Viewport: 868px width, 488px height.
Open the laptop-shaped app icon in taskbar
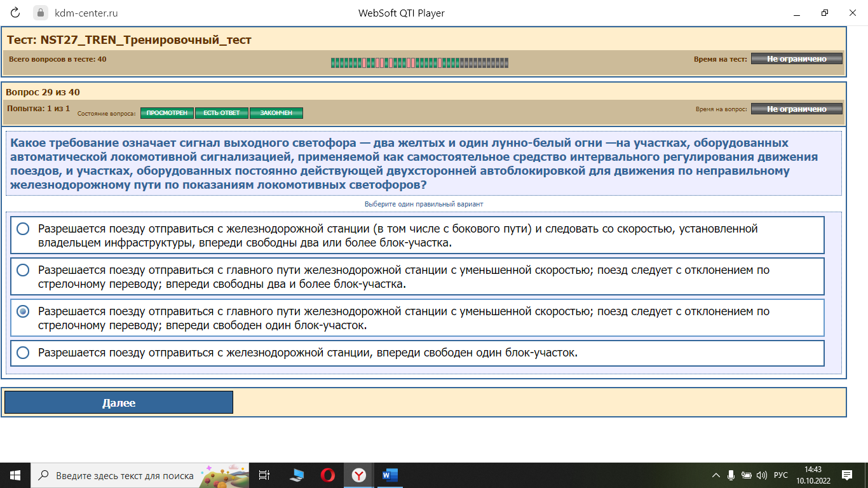click(297, 475)
